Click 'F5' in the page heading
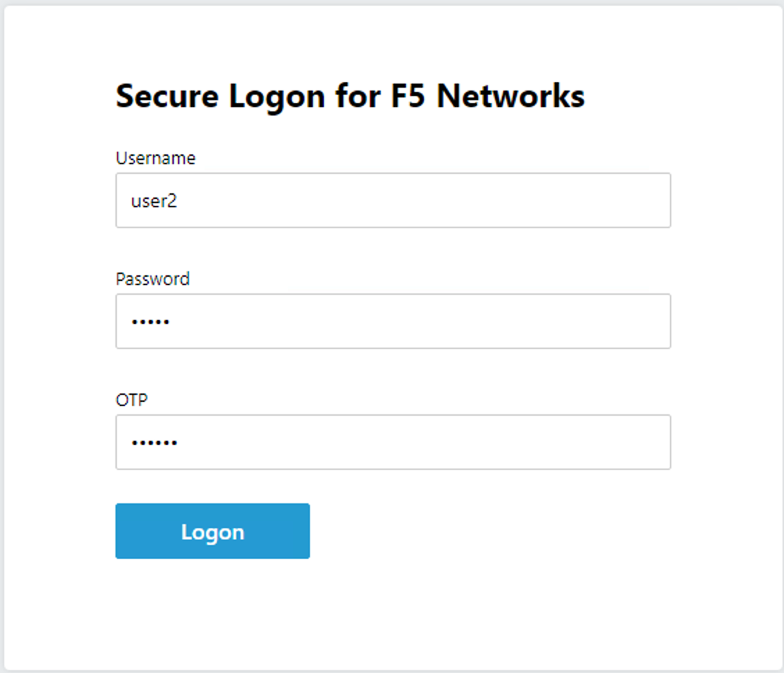The height and width of the screenshot is (673, 784). pyautogui.click(x=408, y=95)
